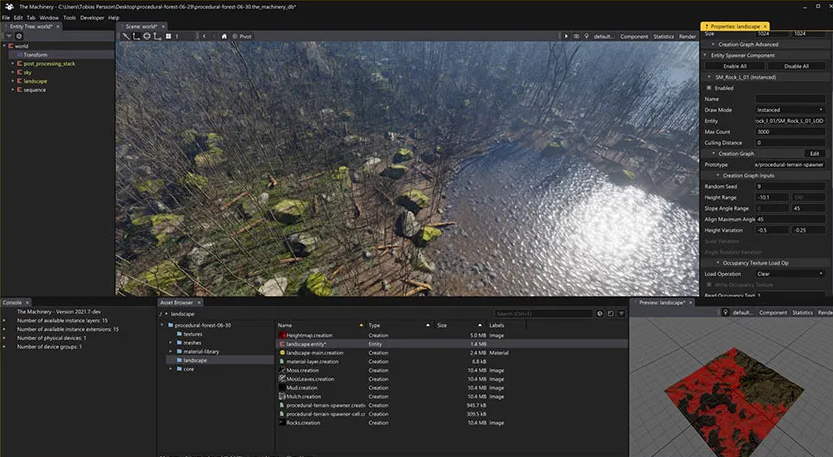Select landscape-main.creation in Asset Browser
Screen dimensions: 833x457
click(314, 352)
